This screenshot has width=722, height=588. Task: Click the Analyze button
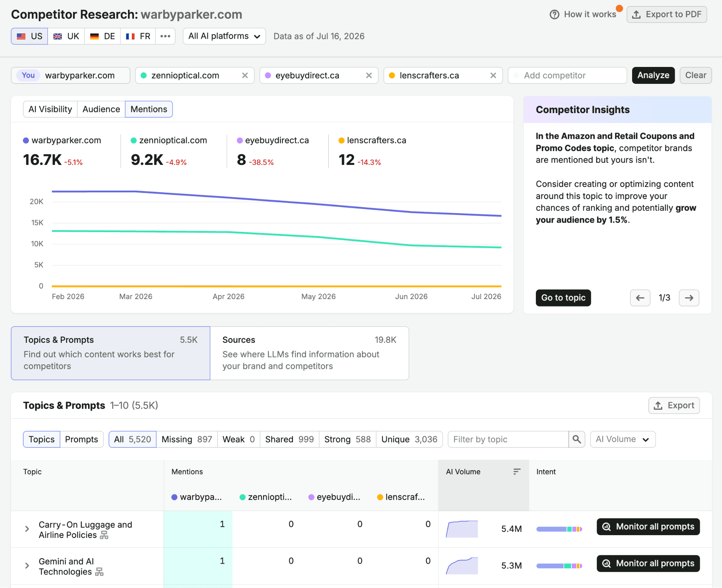click(x=653, y=75)
